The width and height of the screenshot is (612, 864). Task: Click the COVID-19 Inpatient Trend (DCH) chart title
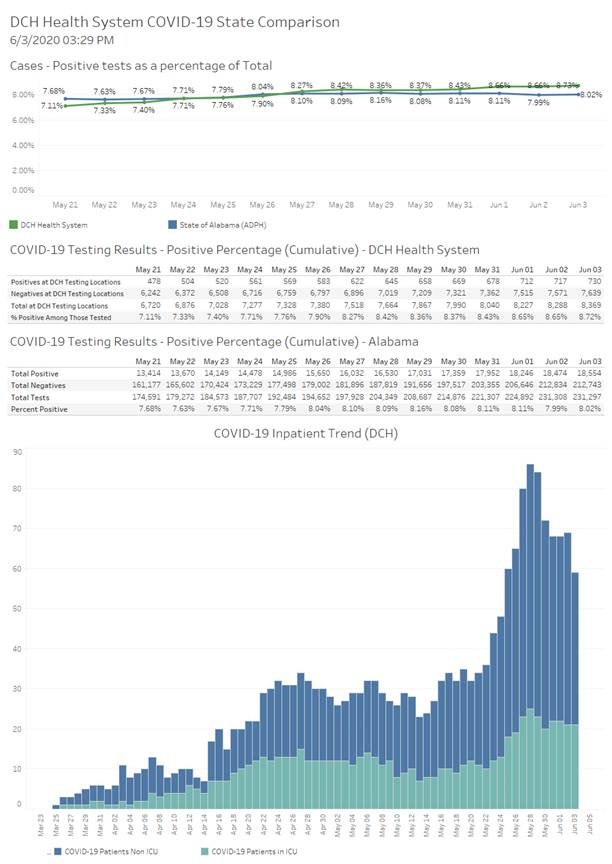[x=306, y=433]
